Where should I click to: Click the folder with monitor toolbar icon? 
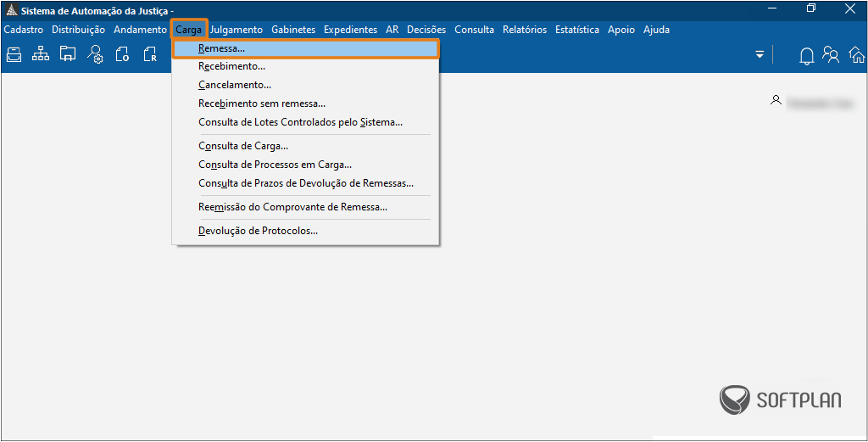[x=68, y=53]
